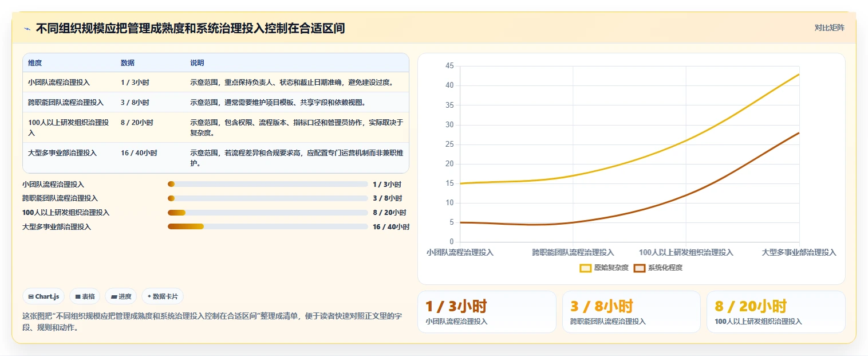Screen dimensions: 868x356
Task: Click the 对比矩阵 label in the header
Action: pyautogui.click(x=829, y=28)
